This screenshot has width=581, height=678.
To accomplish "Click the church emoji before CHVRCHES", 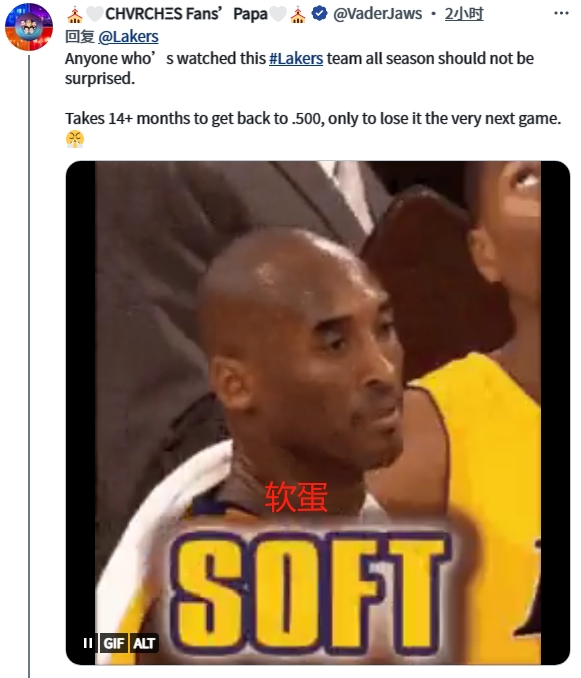I will (x=75, y=15).
